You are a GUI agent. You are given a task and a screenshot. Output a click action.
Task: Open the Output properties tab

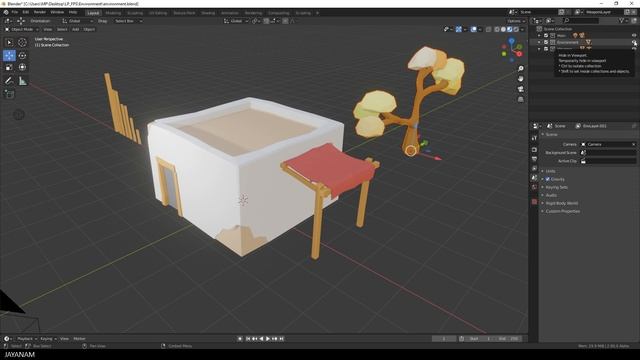(x=534, y=159)
